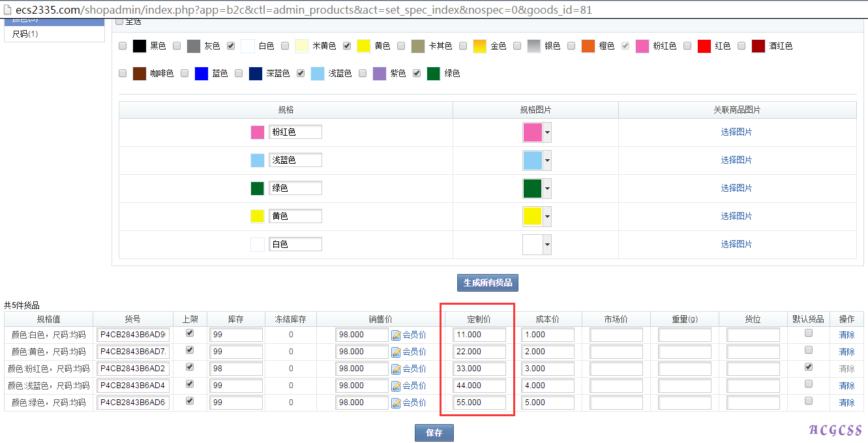Click the 定制价 field showing 11.000
This screenshot has height=443, width=868.
[x=479, y=335]
